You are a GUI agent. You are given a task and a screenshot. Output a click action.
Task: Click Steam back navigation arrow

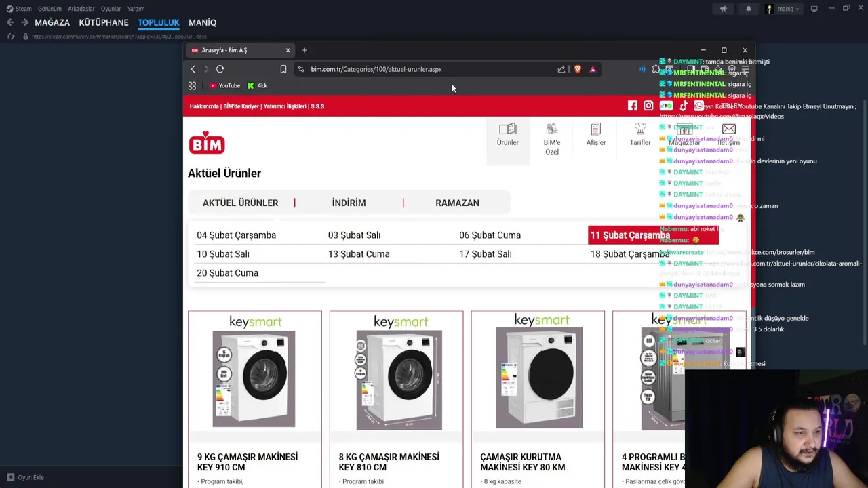pos(10,22)
